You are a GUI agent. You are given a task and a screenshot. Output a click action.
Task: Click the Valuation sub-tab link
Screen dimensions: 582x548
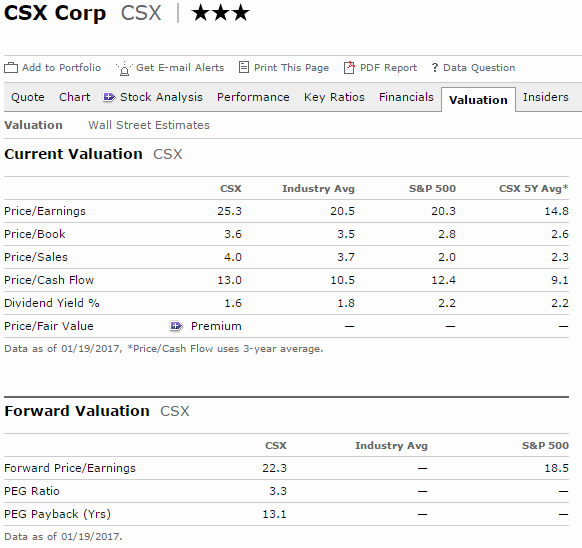(33, 125)
